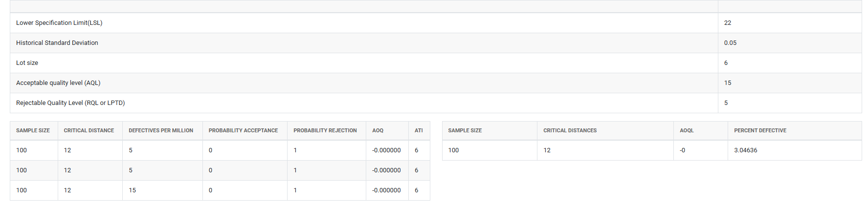Select the Percent Defective column header
This screenshot has width=868, height=206.
760,131
